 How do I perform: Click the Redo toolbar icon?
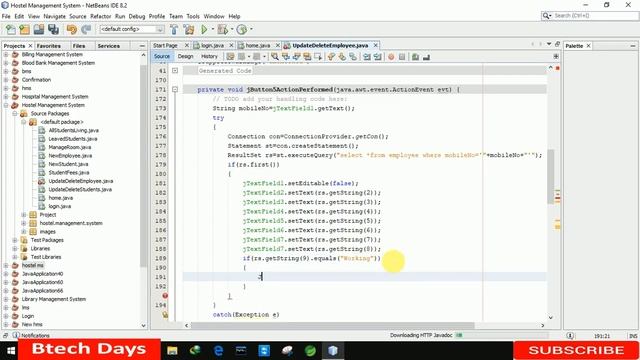pos(86,29)
